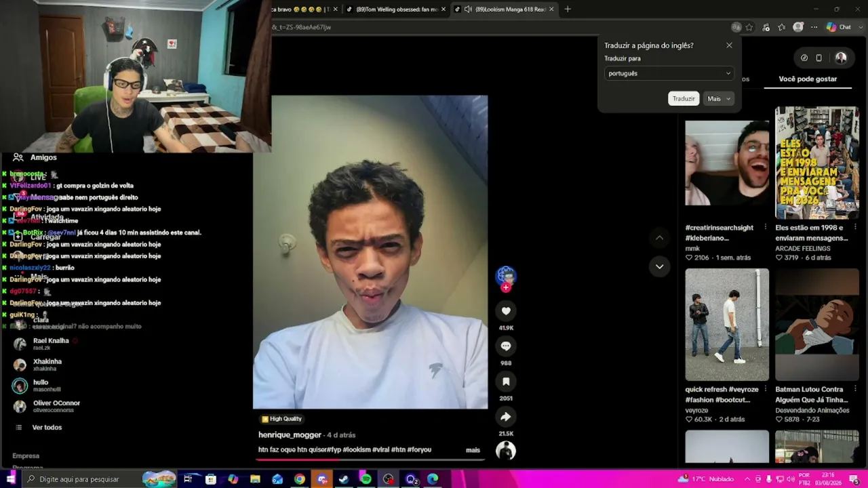Open the spinning sound disc at bottom right of video
The image size is (868, 488).
point(506,451)
